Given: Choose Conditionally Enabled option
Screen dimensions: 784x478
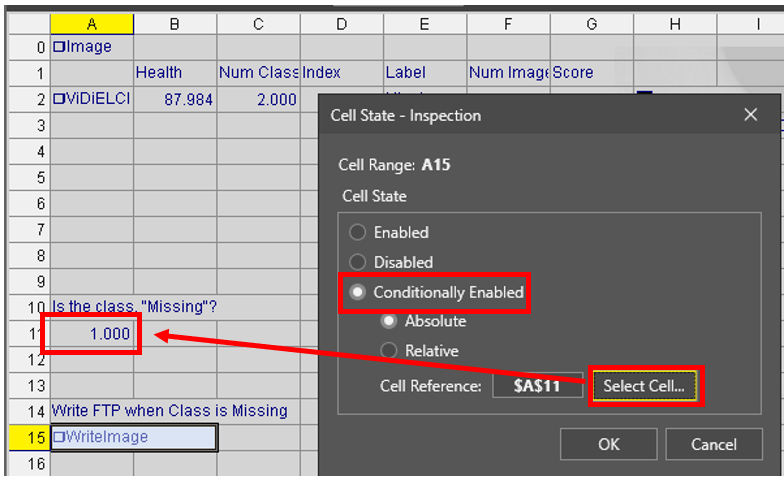Looking at the screenshot, I should pyautogui.click(x=357, y=293).
